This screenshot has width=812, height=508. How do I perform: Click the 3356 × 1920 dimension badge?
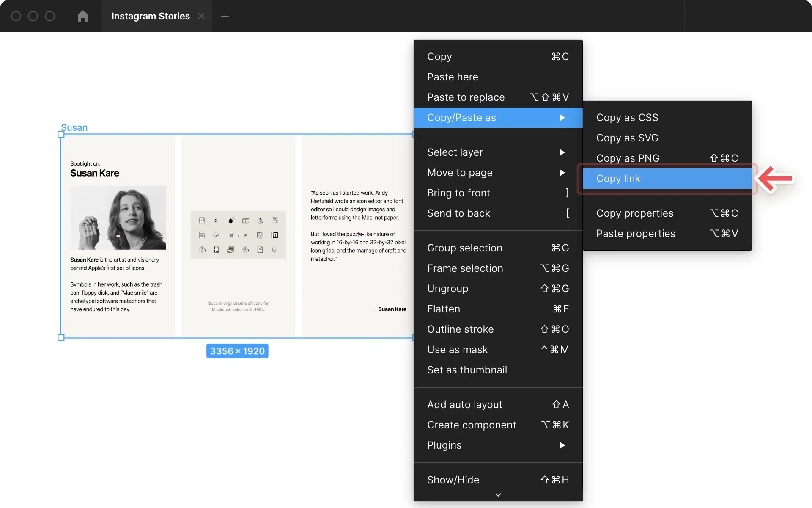click(x=237, y=351)
